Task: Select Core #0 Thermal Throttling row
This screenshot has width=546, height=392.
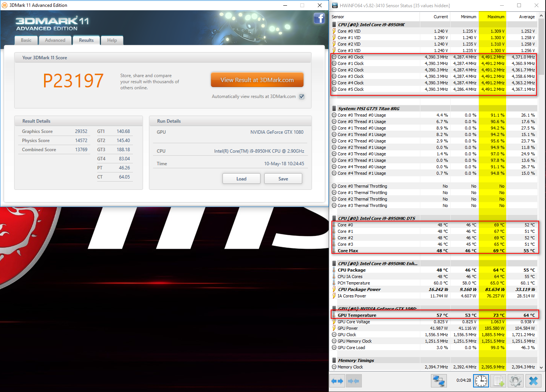Action: click(x=433, y=186)
